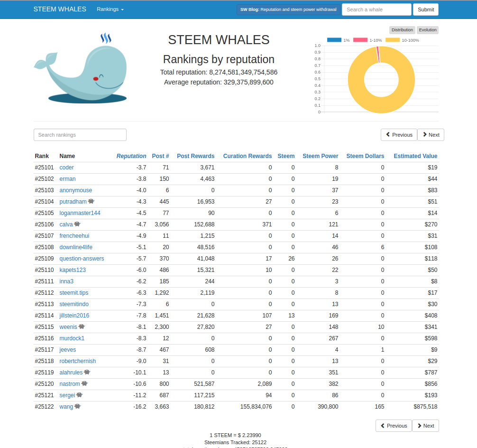Viewport: 477px width, 448px height.
Task: Open the kapets123 profile link
Action: click(73, 270)
